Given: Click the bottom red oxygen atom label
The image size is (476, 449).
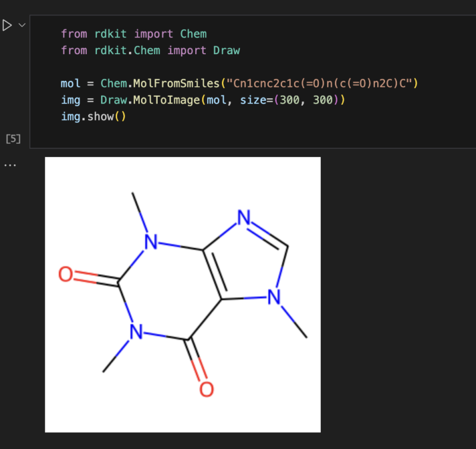Looking at the screenshot, I should (x=206, y=390).
